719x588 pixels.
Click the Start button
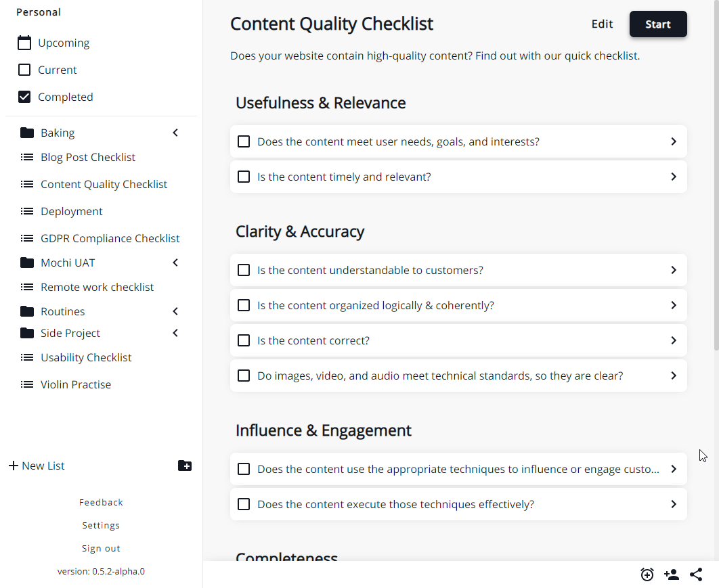click(x=658, y=24)
